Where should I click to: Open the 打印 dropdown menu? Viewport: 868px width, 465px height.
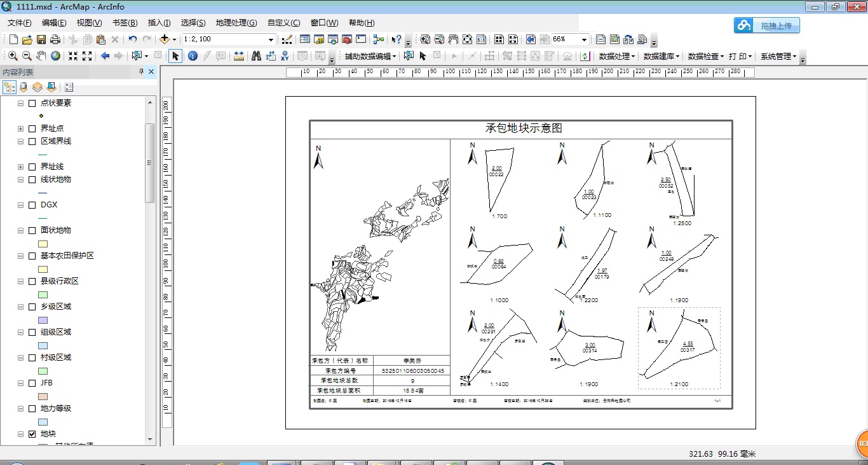(740, 56)
